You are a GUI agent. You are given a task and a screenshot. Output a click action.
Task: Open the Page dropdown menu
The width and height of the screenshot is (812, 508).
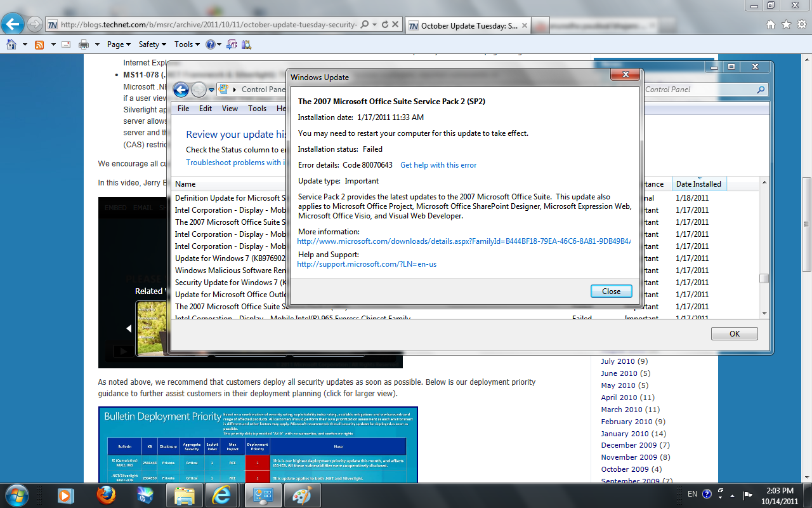[119, 44]
